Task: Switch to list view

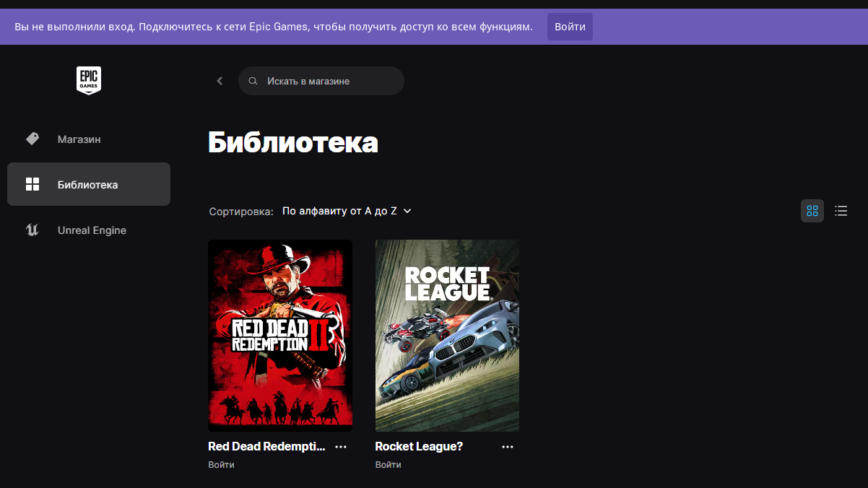Action: (841, 211)
